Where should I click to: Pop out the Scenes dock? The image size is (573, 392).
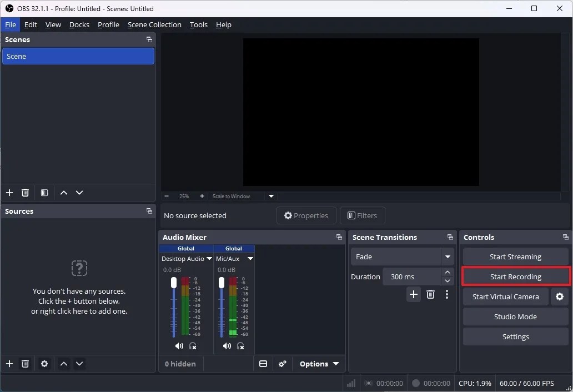pos(149,39)
